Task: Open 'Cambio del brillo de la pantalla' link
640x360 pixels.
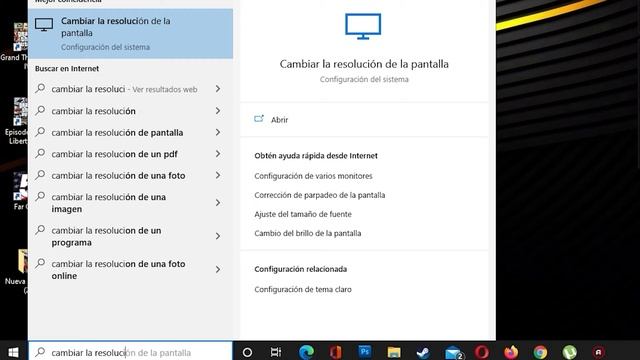Action: pos(308,233)
